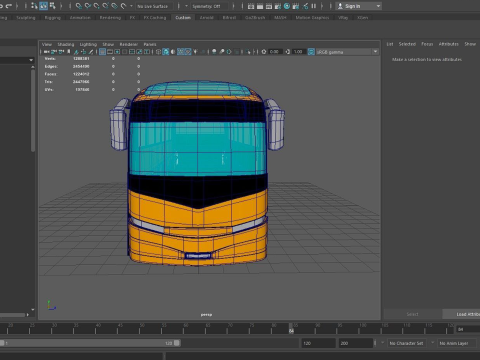Image resolution: width=480 pixels, height=360 pixels.
Task: Switch to the Rigging shelf tab
Action: point(53,17)
